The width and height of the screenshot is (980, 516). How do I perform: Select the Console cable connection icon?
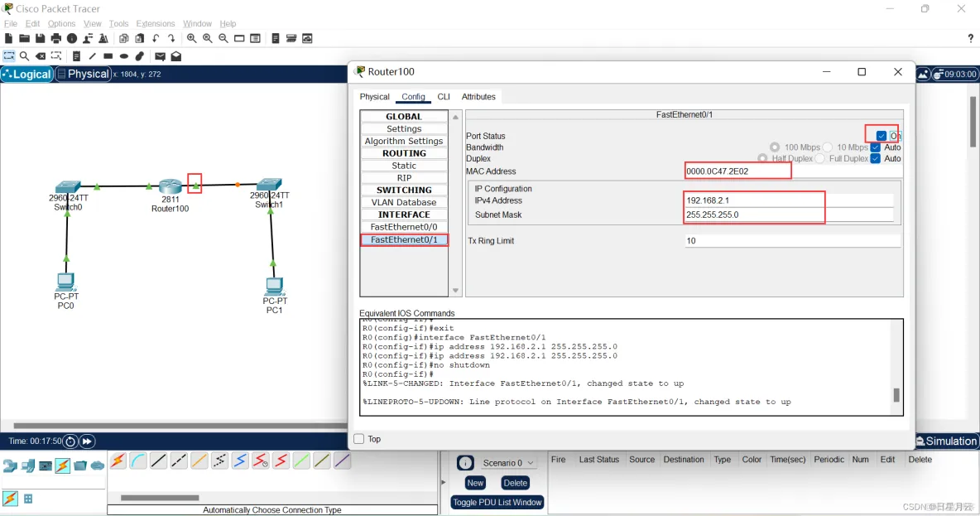138,461
